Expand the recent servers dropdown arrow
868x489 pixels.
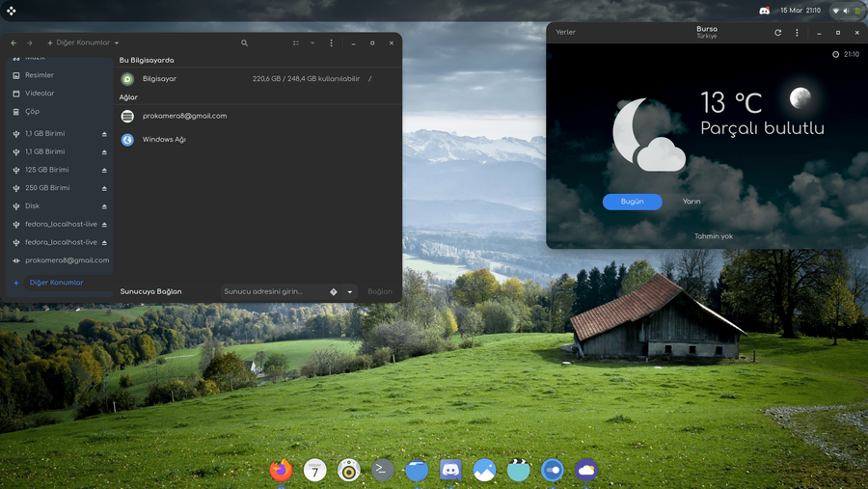point(350,291)
